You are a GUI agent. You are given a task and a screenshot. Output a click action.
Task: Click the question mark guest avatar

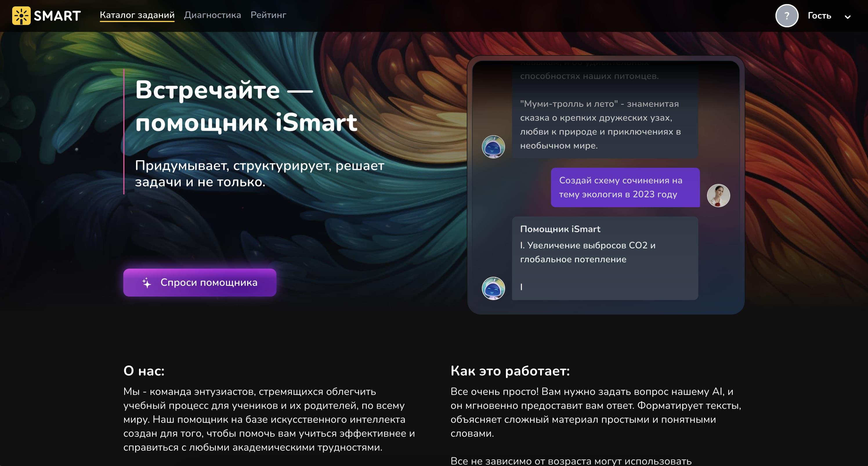tap(786, 15)
